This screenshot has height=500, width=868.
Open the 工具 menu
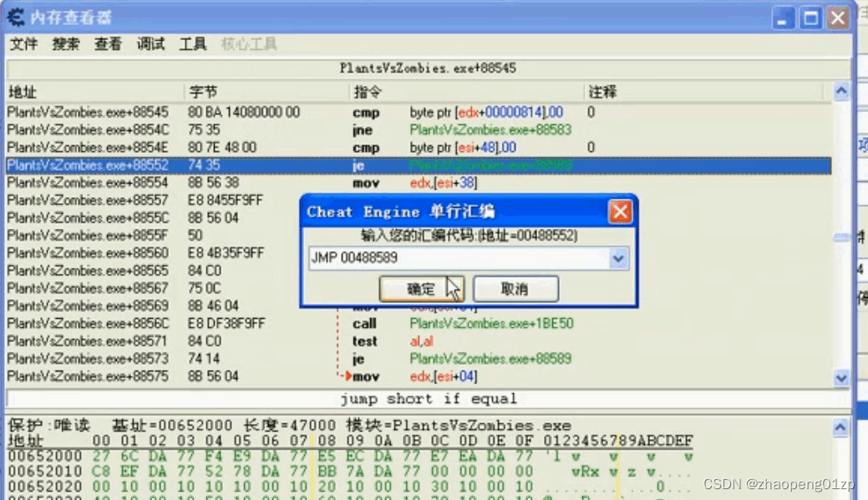coord(193,43)
